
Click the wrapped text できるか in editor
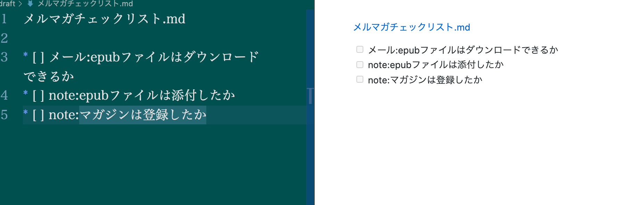click(x=49, y=76)
